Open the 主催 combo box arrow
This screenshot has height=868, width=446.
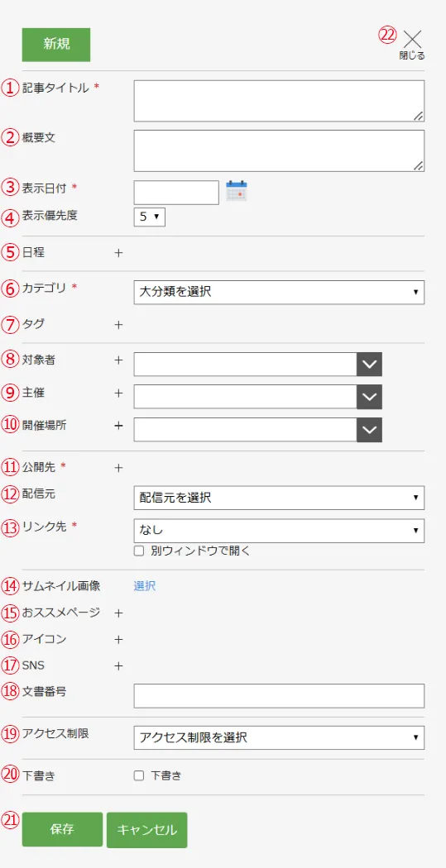(x=370, y=397)
